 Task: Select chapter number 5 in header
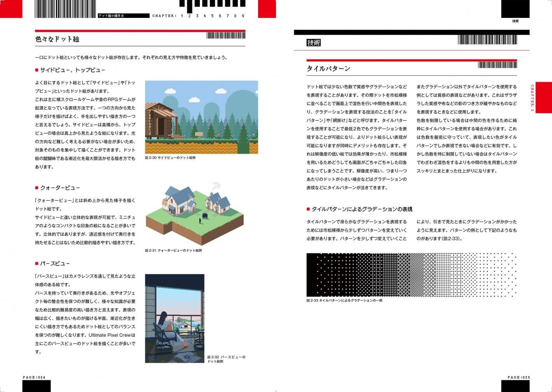(x=212, y=16)
